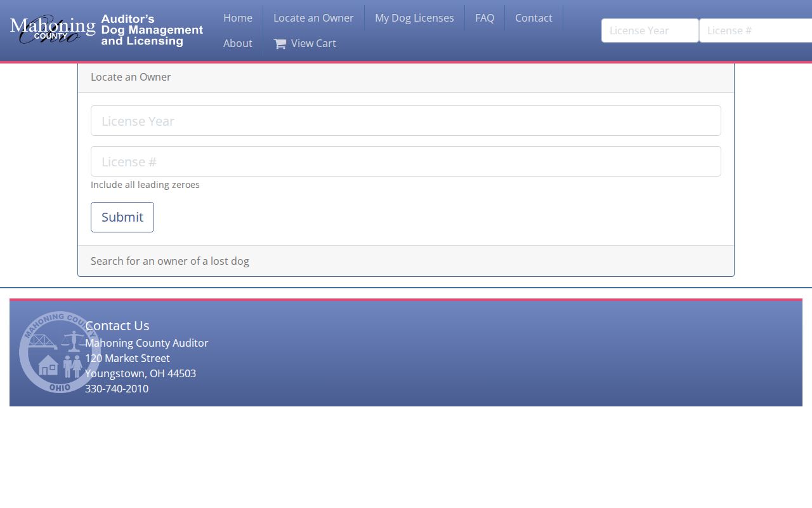812x508 pixels.
Task: Click the header License # field
Action: 756,30
